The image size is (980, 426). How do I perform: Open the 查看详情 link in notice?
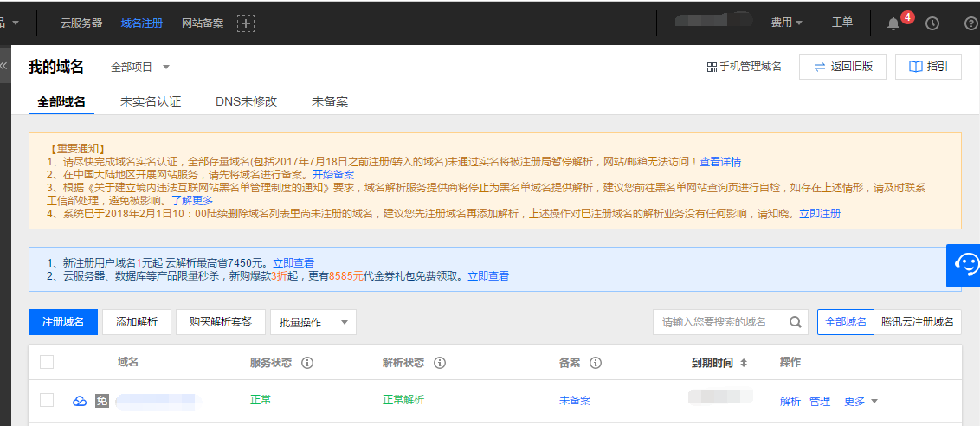(x=720, y=162)
